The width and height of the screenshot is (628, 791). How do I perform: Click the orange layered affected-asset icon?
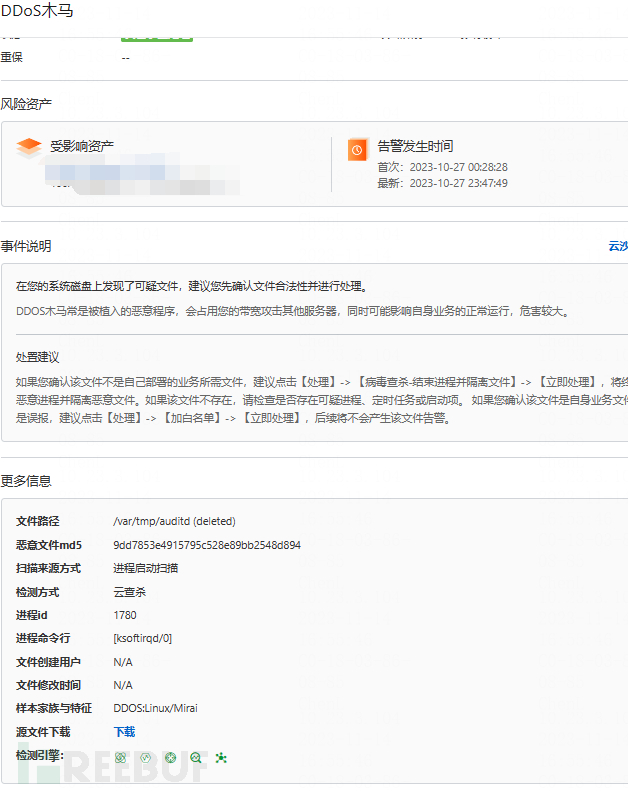[29, 148]
